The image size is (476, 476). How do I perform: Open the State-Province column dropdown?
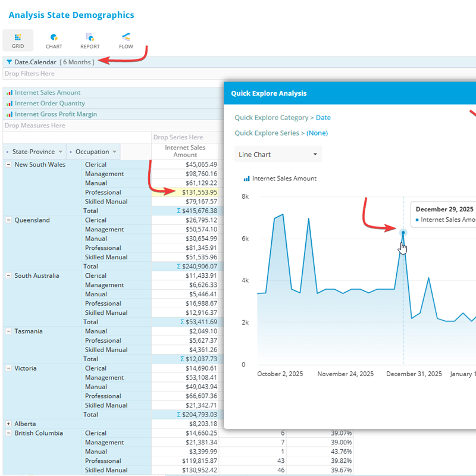[x=60, y=152]
